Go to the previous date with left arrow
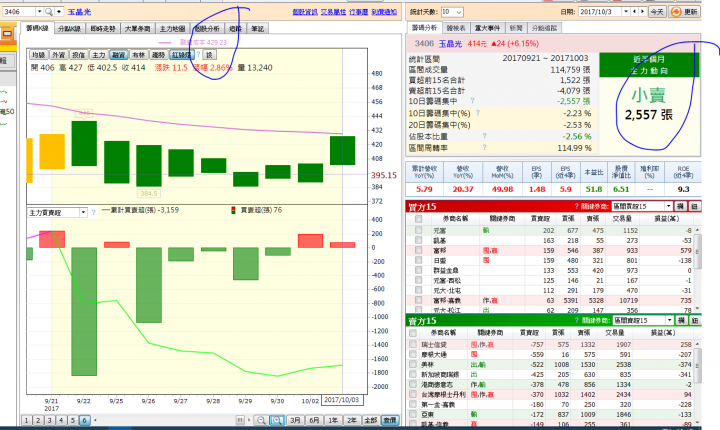The height and width of the screenshot is (430, 720). [x=635, y=11]
